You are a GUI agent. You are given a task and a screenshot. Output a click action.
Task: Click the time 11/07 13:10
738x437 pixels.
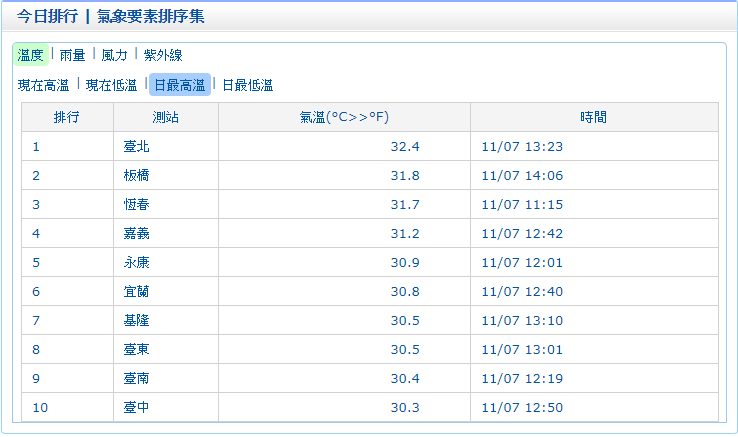[522, 320]
